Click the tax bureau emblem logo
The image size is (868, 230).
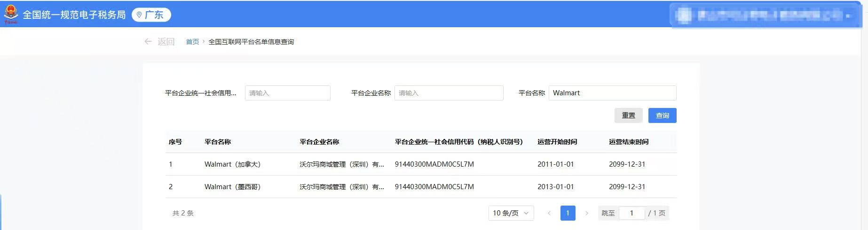pyautogui.click(x=11, y=15)
